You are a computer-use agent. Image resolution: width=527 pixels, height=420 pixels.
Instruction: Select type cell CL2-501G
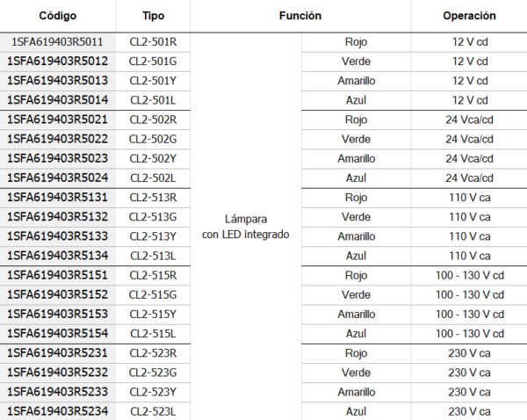153,62
